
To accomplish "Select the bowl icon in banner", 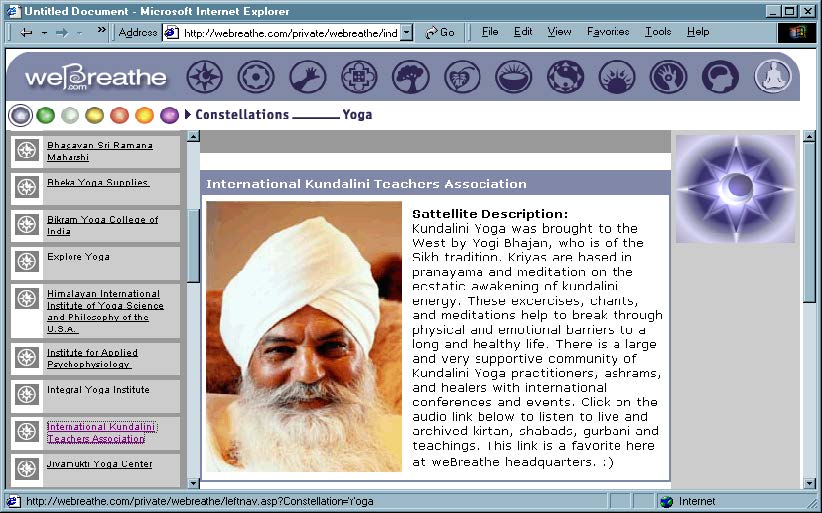I will click(x=513, y=76).
